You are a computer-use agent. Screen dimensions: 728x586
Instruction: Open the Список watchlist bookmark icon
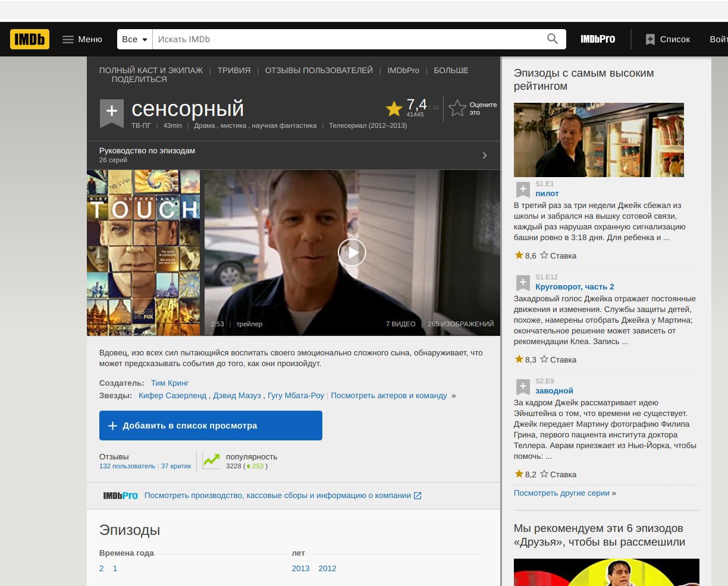click(650, 39)
